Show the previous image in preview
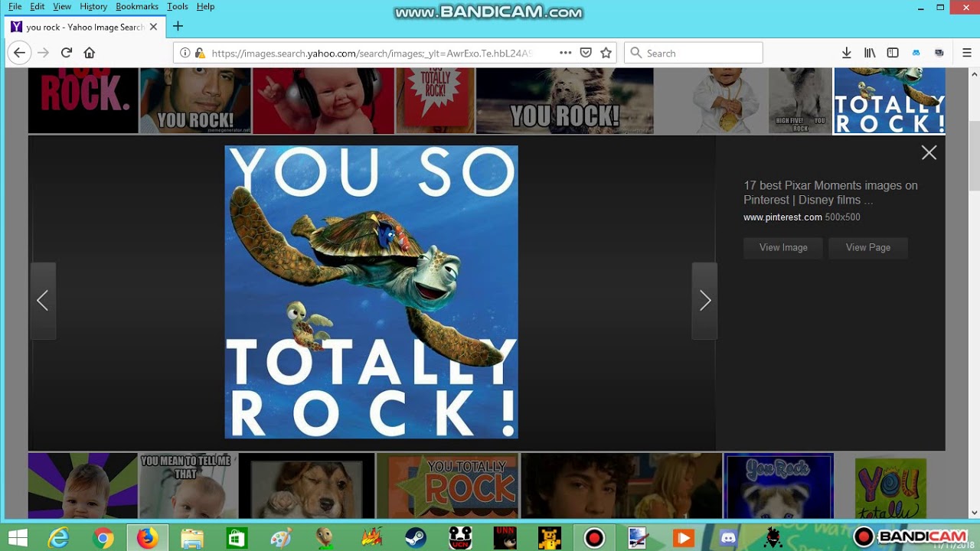Screen dimensions: 980x551 (x=43, y=301)
